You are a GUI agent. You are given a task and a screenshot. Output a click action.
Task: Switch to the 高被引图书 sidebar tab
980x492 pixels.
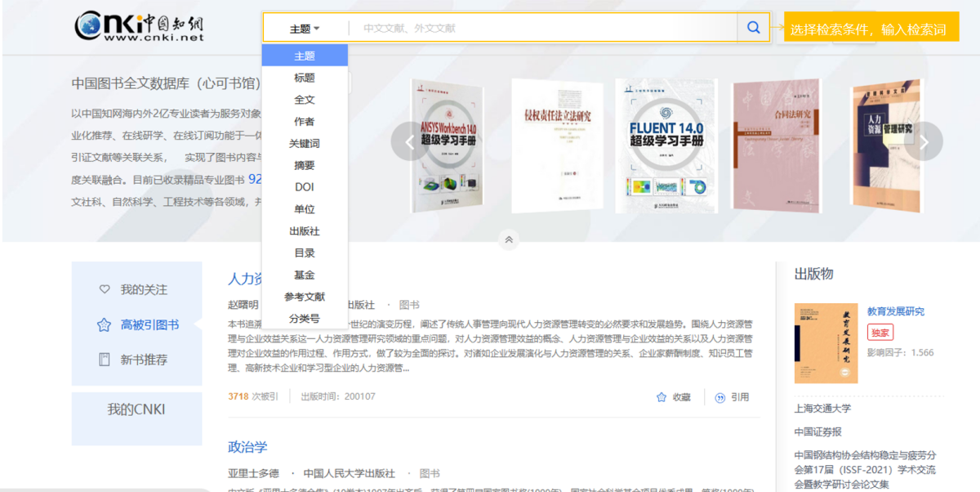click(149, 324)
